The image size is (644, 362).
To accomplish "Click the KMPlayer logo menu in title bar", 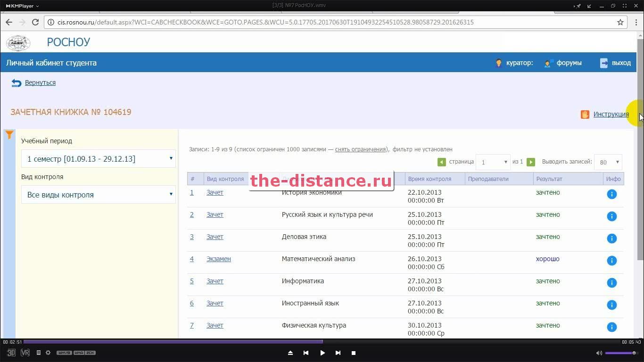I will coord(22,6).
